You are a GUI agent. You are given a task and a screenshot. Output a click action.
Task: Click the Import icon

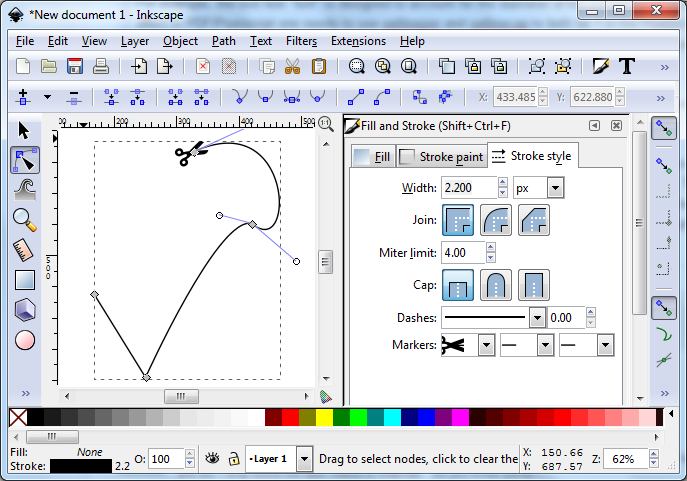[x=139, y=67]
